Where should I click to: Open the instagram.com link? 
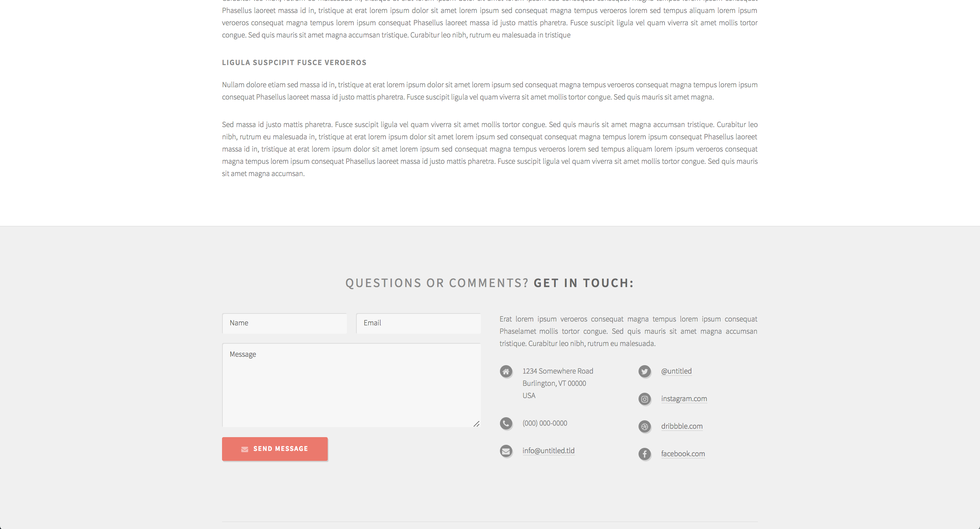[684, 398]
